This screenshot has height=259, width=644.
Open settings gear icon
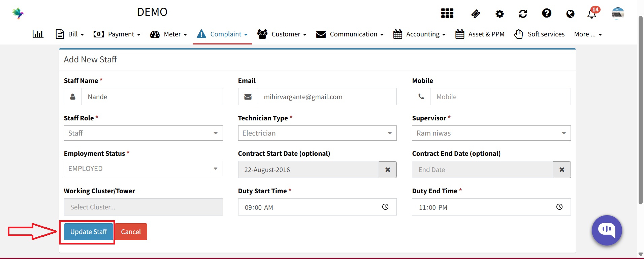click(500, 14)
